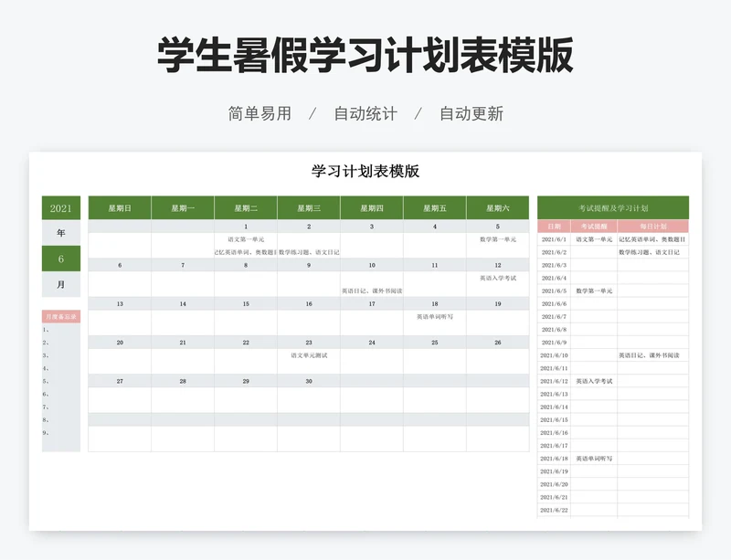Select calendar day 30 cell
The image size is (731, 560).
tap(309, 382)
